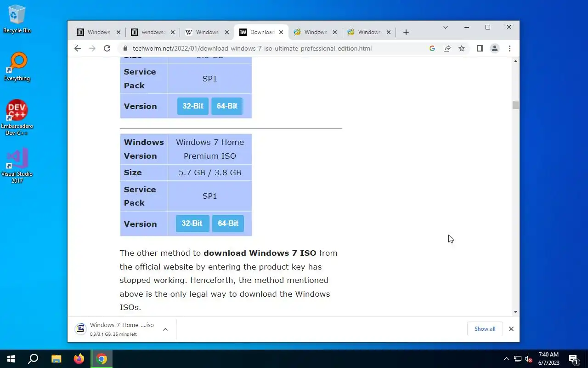The width and height of the screenshot is (588, 368).
Task: Launch Visual Studio 2017 desktop shortcut
Action: [x=17, y=166]
